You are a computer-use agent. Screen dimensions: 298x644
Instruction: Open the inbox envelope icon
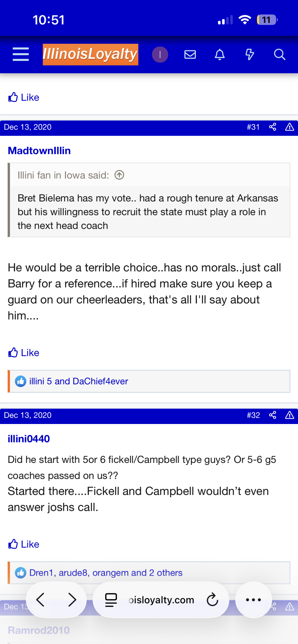190,54
